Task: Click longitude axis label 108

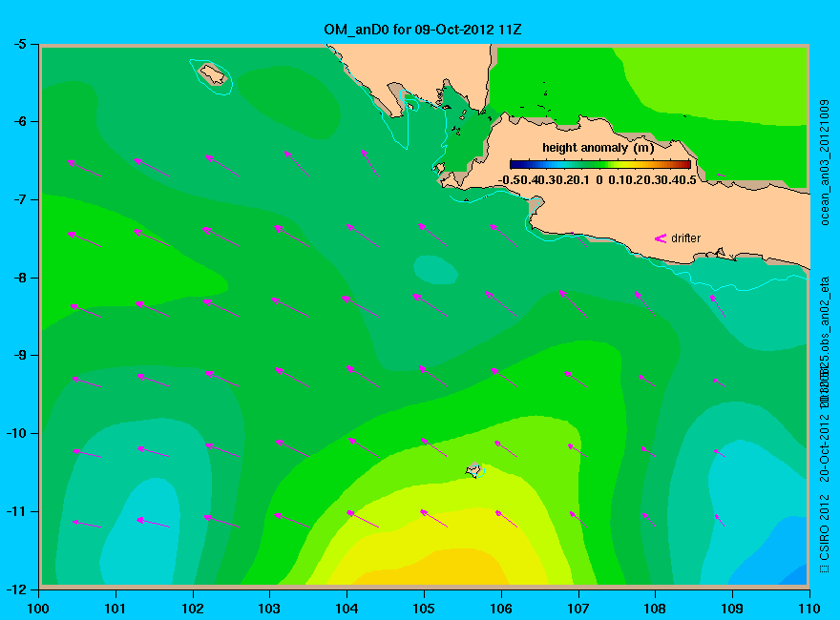Action: pos(655,609)
